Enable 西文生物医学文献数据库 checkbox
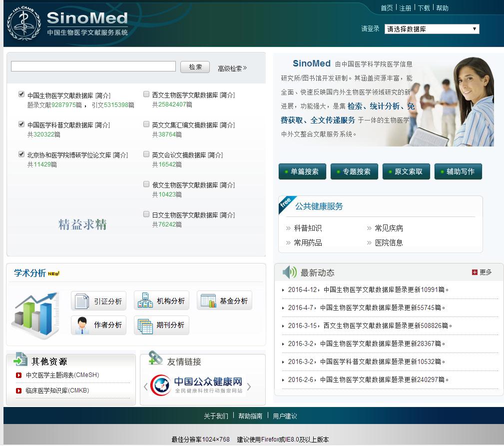This screenshot has height=446, width=504. click(146, 94)
